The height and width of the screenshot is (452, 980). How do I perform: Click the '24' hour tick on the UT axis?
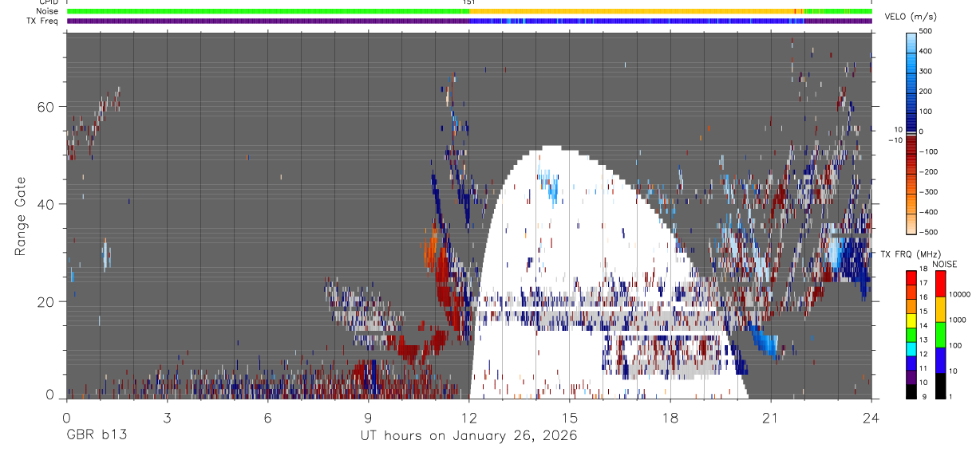[871, 418]
